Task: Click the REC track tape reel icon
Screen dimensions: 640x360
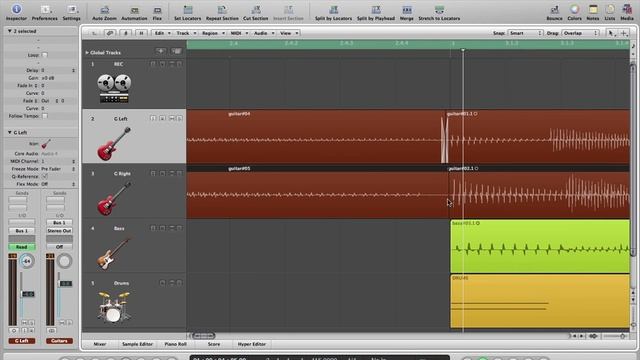Action: 114,88
